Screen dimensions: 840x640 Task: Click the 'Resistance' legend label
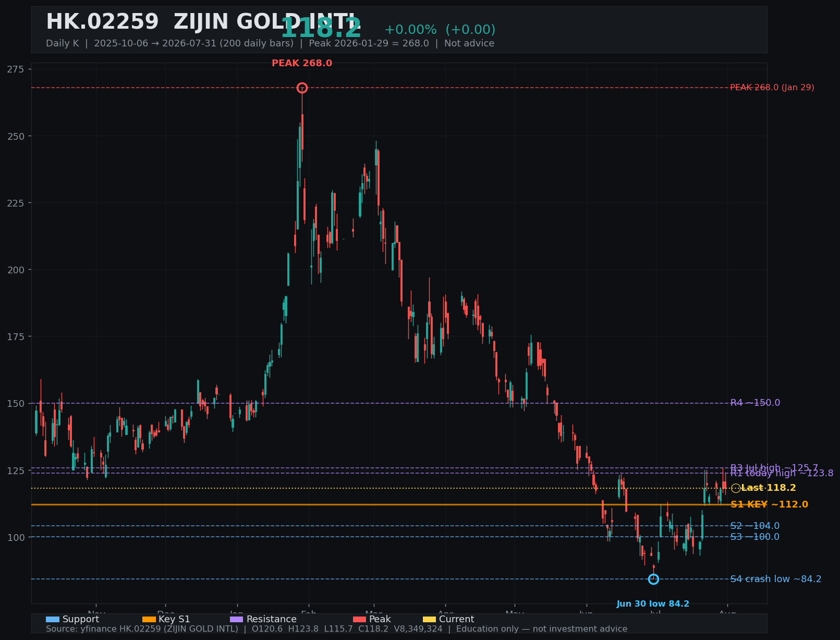tap(272, 620)
